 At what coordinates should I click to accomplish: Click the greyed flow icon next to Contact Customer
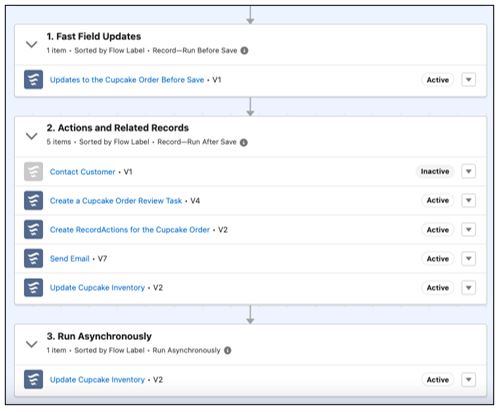pos(33,171)
